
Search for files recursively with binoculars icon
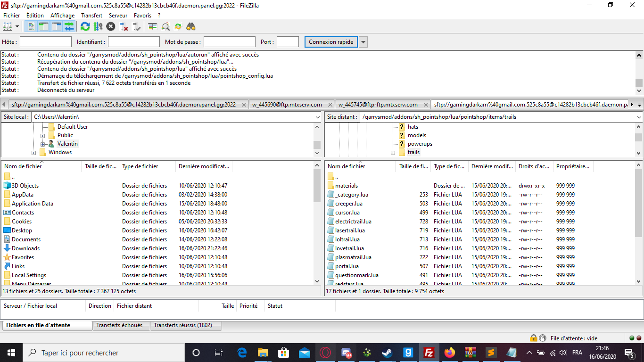point(191,26)
